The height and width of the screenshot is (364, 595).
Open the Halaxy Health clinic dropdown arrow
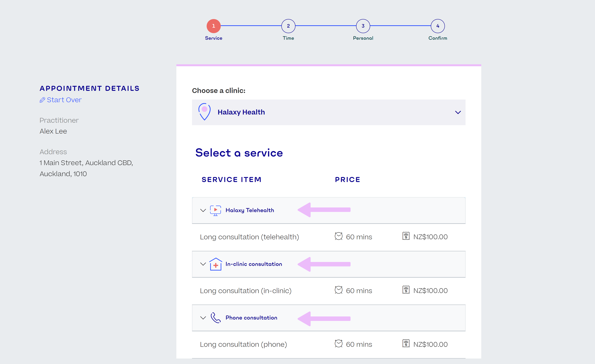pyautogui.click(x=458, y=112)
